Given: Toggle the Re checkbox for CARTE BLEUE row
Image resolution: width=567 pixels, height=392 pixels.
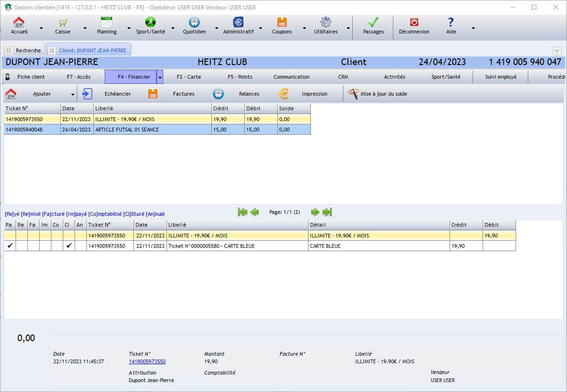Looking at the screenshot, I should coord(22,246).
